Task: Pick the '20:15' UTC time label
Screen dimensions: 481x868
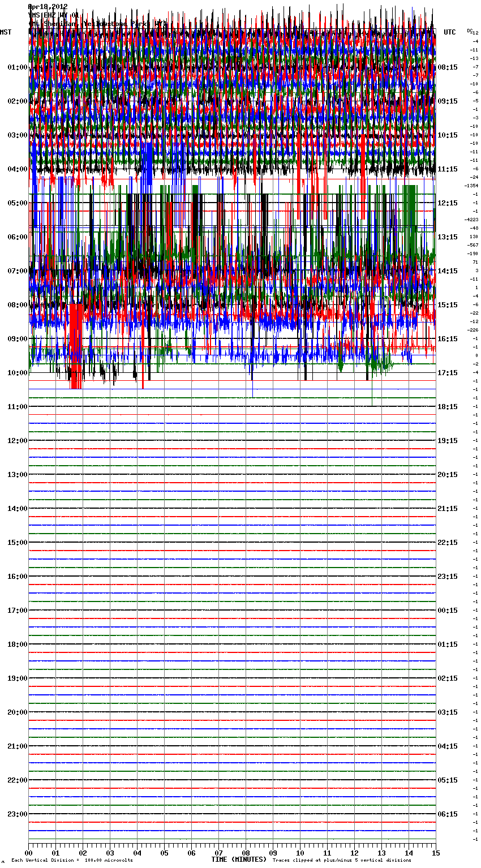Action: click(x=448, y=475)
